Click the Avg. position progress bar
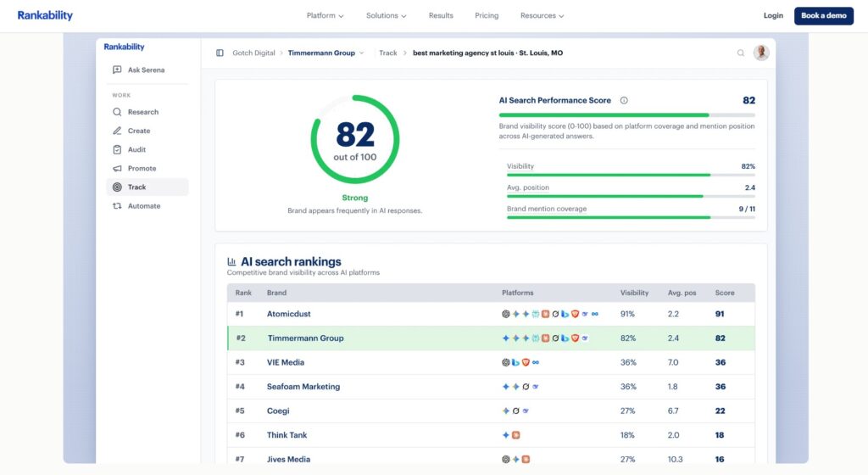The image size is (868, 475). pyautogui.click(x=631, y=196)
